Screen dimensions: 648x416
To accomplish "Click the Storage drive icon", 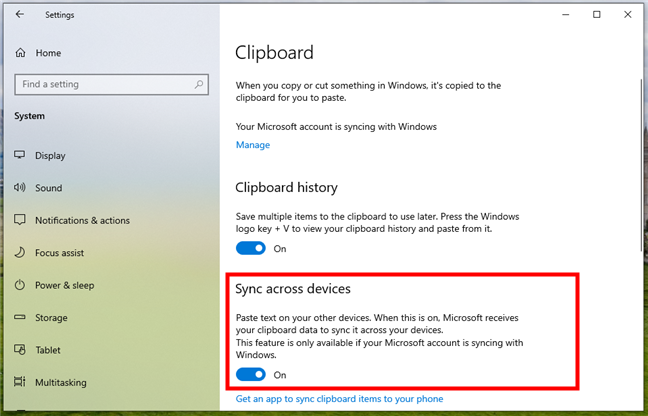I will coord(19,317).
